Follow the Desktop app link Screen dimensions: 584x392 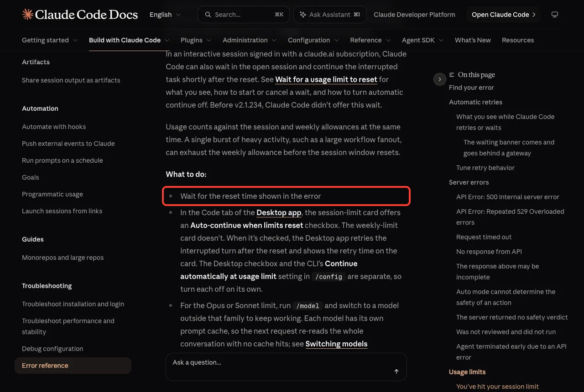(x=279, y=212)
